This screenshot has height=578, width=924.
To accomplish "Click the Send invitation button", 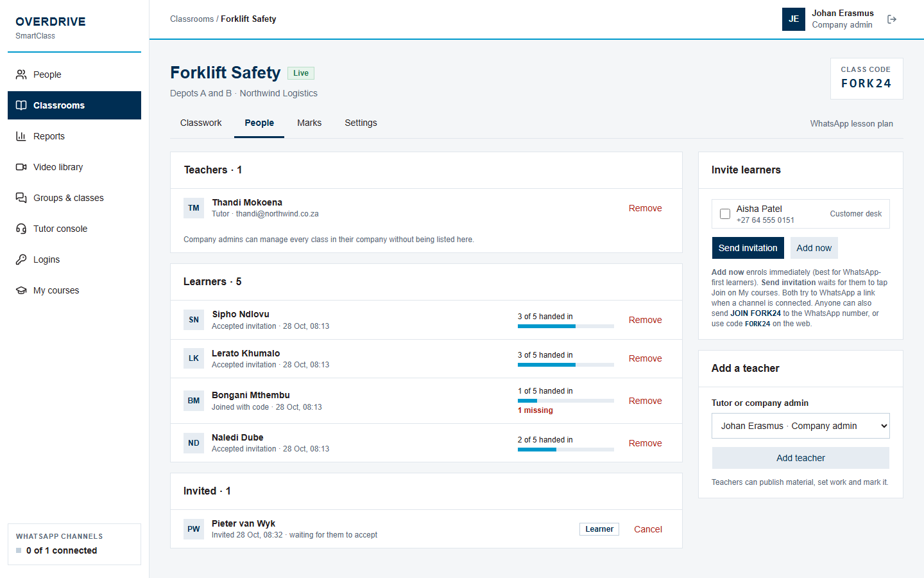I will point(748,248).
